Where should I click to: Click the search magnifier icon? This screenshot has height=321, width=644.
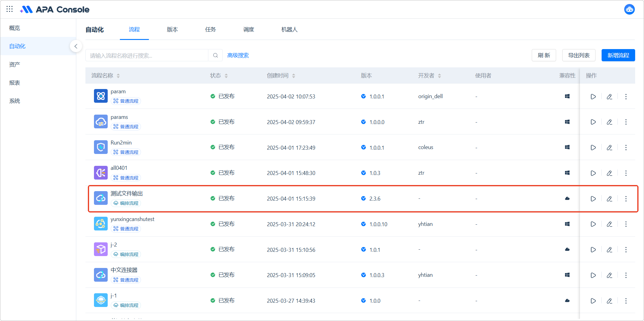click(x=215, y=55)
